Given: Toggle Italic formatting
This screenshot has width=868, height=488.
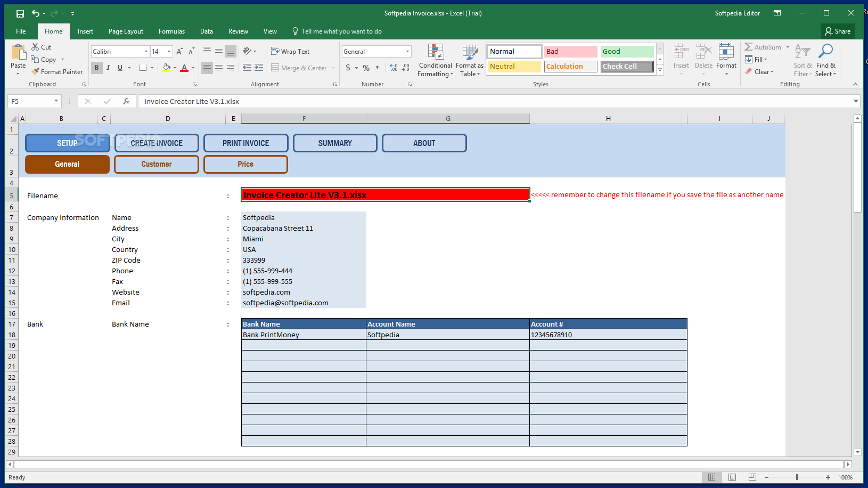Looking at the screenshot, I should pyautogui.click(x=108, y=68).
